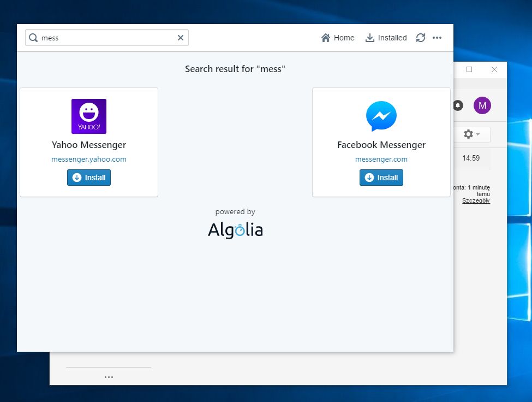Open notifications bell in background window
The image size is (532, 402).
tap(458, 105)
